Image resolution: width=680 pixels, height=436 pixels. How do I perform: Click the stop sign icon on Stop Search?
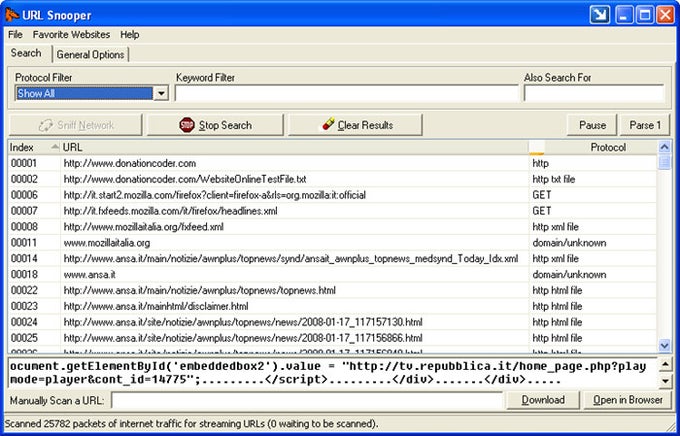pos(187,125)
